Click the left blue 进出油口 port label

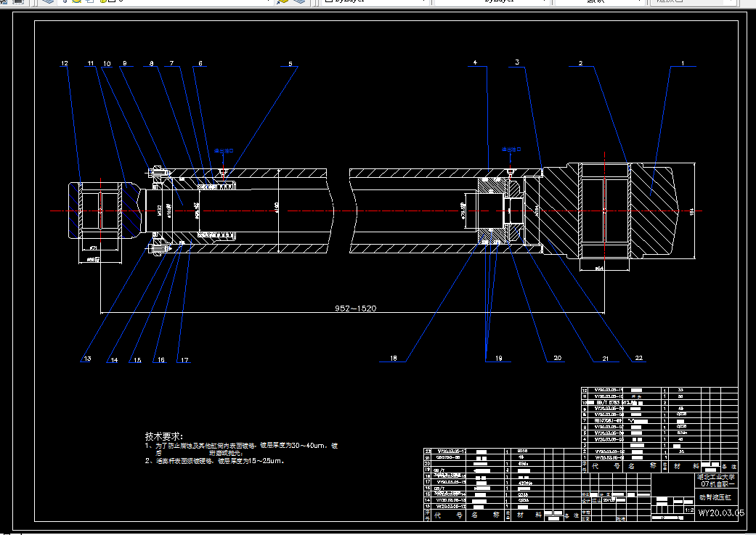(x=224, y=151)
